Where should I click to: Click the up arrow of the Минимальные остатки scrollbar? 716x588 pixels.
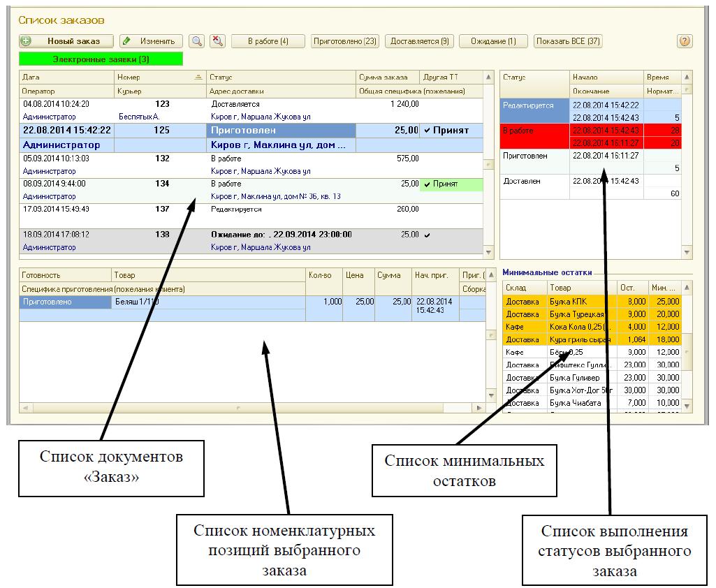687,287
